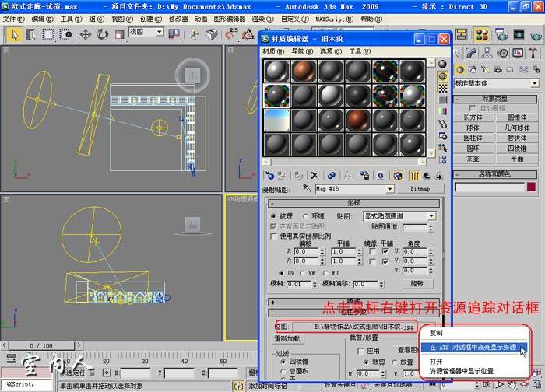Open the 渲染 menu
Screen dimensions: 545x392
click(x=262, y=19)
